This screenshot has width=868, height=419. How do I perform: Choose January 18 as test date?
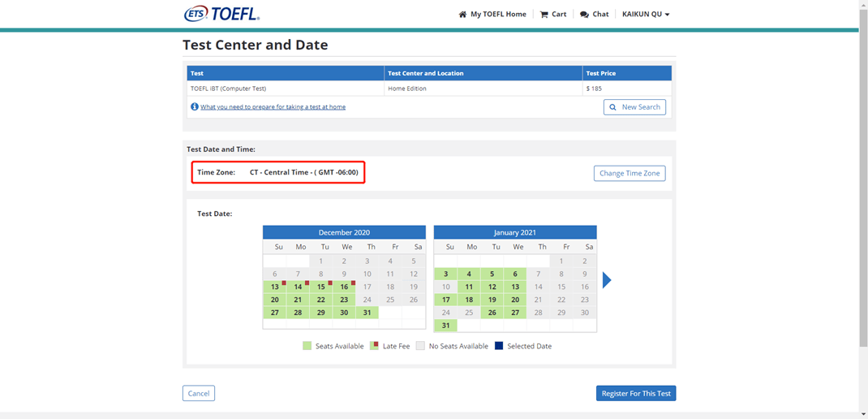tap(469, 300)
